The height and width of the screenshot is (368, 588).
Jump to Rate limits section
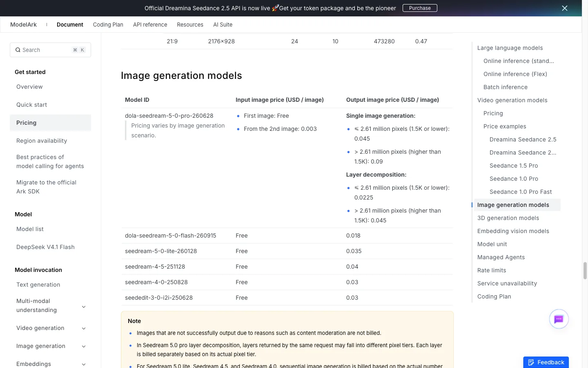(492, 270)
